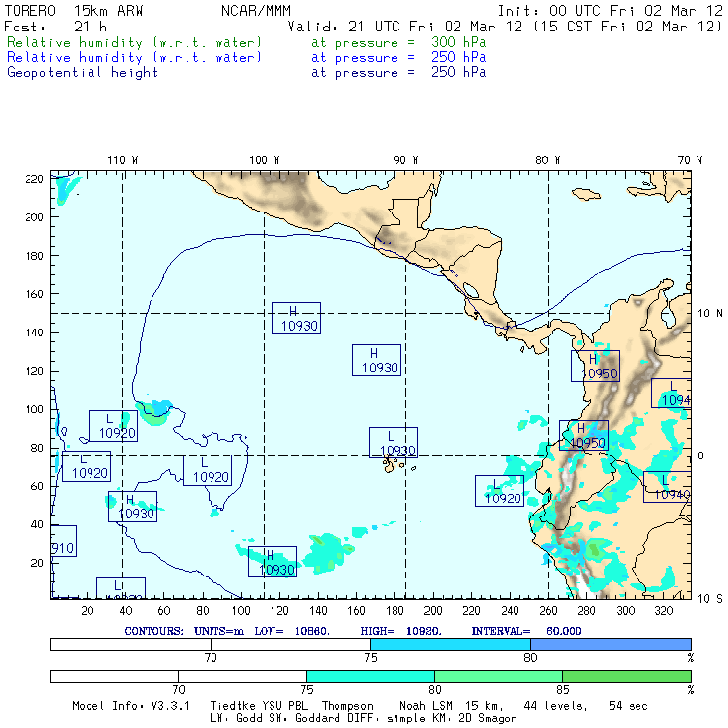Image resolution: width=728 pixels, height=728 pixels.
Task: Click the '200' tick on the bottom axis
Action: tap(433, 611)
